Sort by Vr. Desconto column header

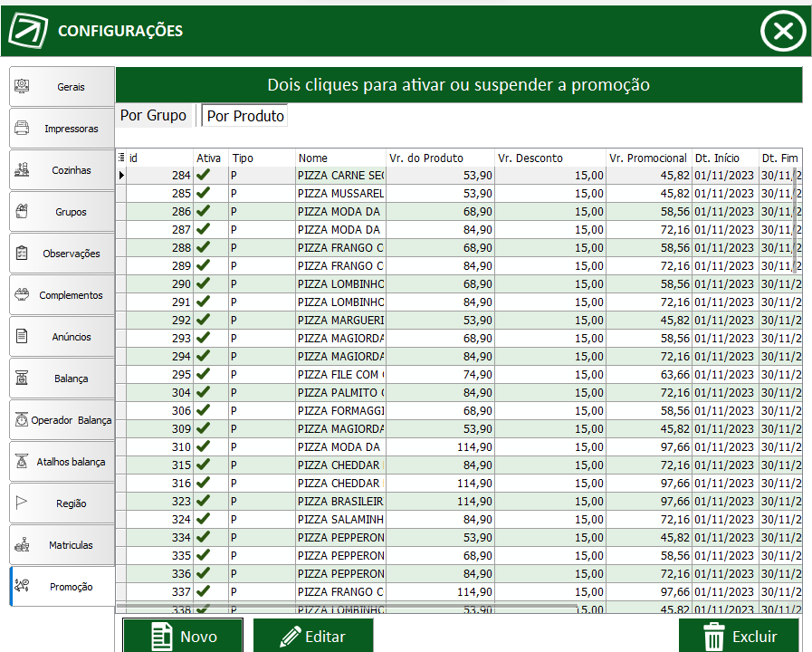pos(550,158)
